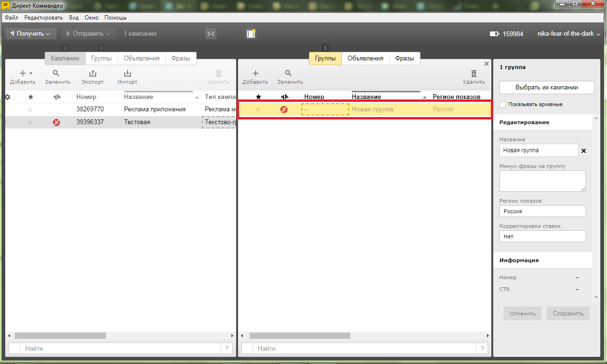
Task: Open search help question mark in groups panel
Action: pyautogui.click(x=481, y=349)
